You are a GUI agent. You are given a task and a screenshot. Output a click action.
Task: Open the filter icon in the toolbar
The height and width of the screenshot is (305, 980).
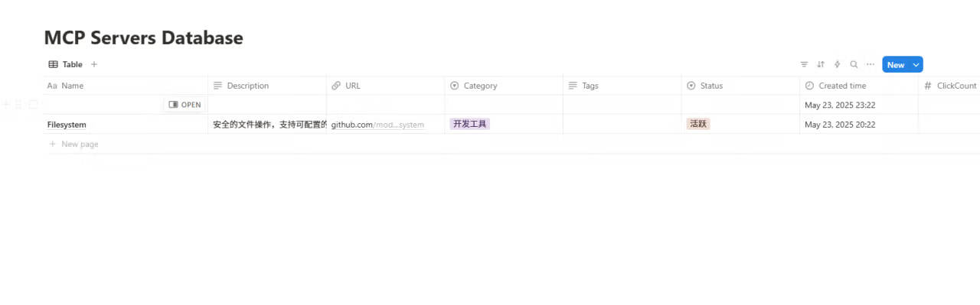pyautogui.click(x=804, y=65)
